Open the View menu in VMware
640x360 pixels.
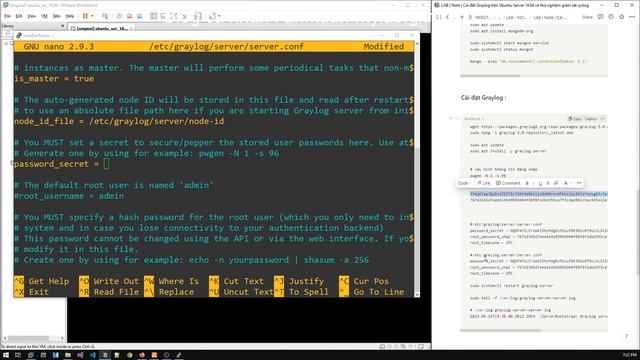31,16
